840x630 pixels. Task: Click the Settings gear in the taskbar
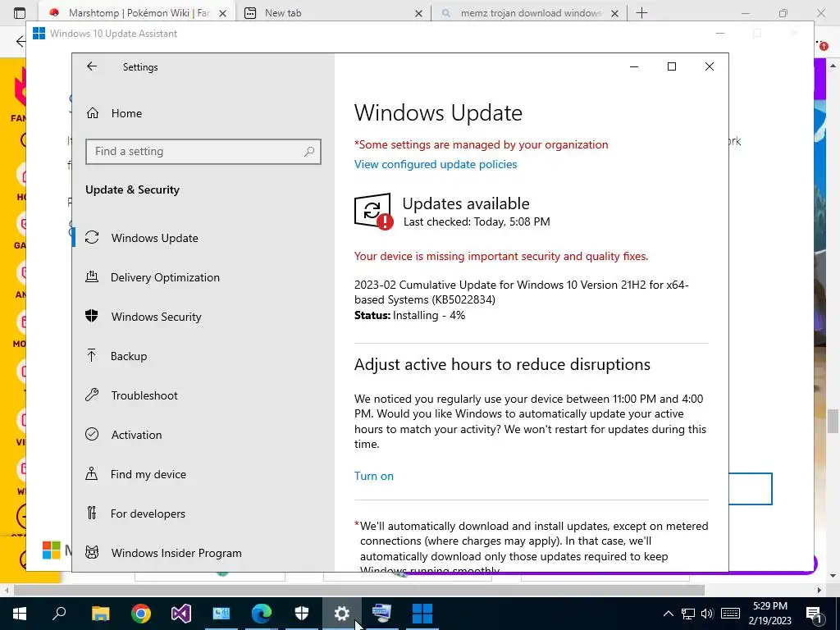[342, 614]
